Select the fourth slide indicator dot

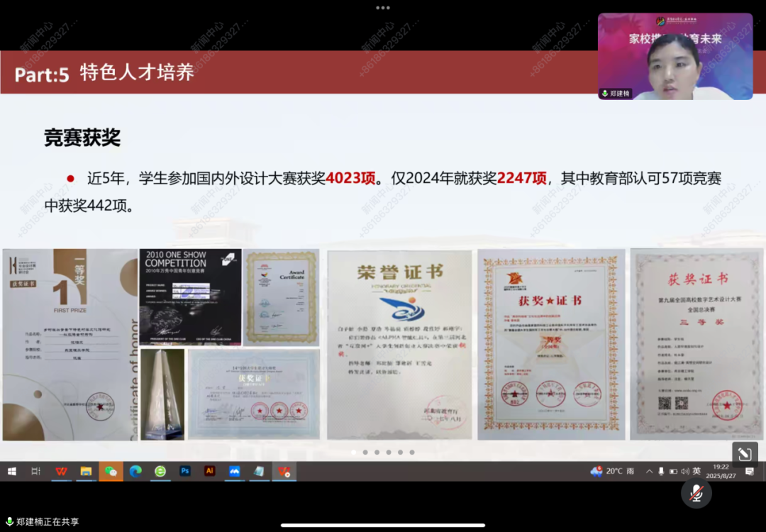click(389, 452)
